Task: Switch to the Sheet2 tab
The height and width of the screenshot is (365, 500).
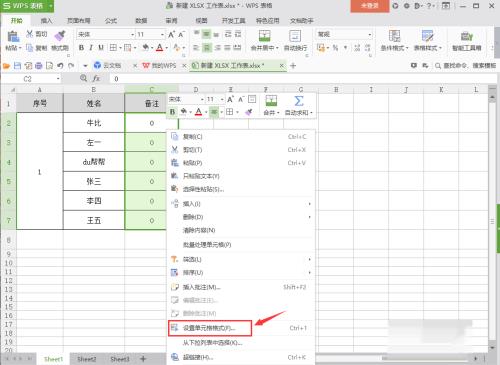Action: [x=86, y=359]
